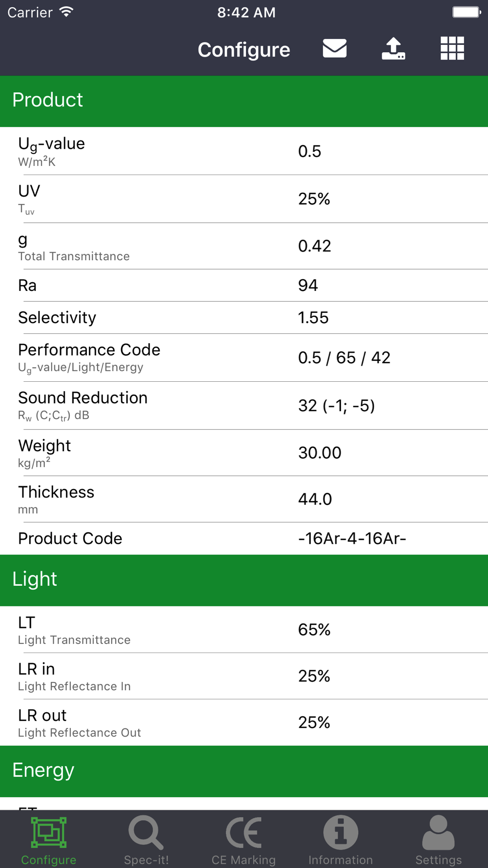Select the Ug-value row
488x868 pixels.
[244, 151]
